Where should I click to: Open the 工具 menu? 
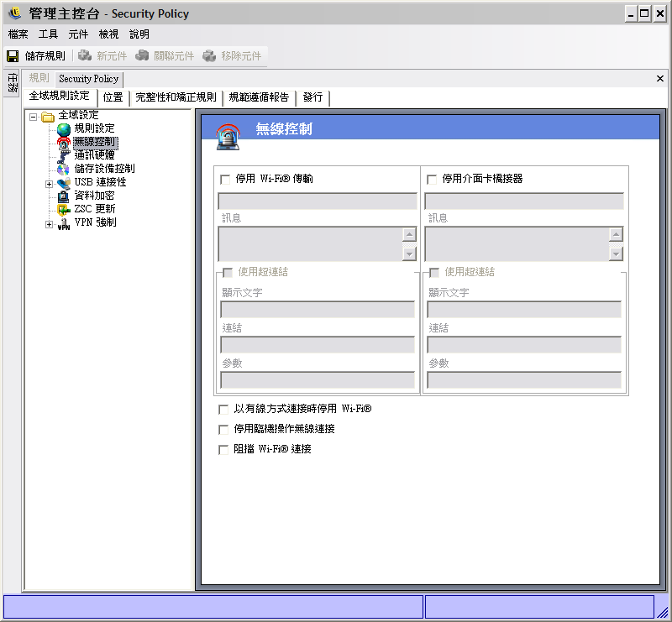(x=48, y=34)
